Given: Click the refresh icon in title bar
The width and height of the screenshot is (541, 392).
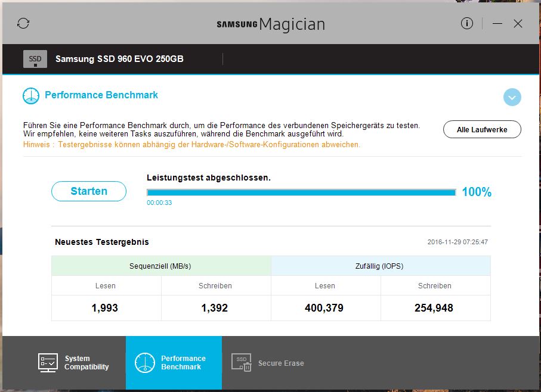Looking at the screenshot, I should point(23,23).
